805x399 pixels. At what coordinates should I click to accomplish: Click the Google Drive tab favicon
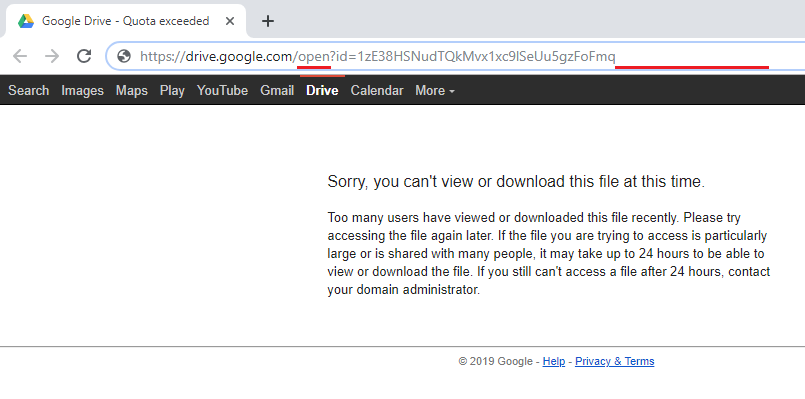[x=26, y=21]
